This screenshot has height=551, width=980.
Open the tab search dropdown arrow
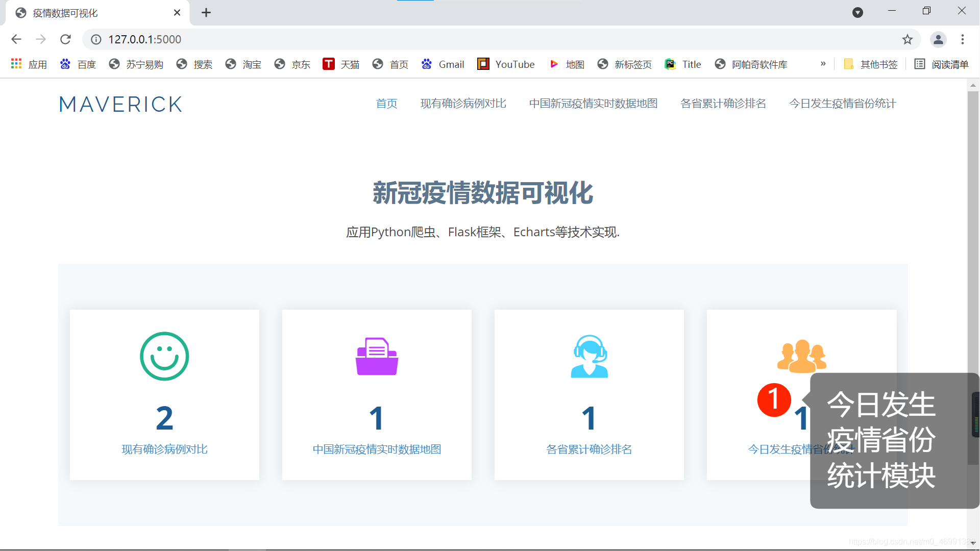pos(857,12)
